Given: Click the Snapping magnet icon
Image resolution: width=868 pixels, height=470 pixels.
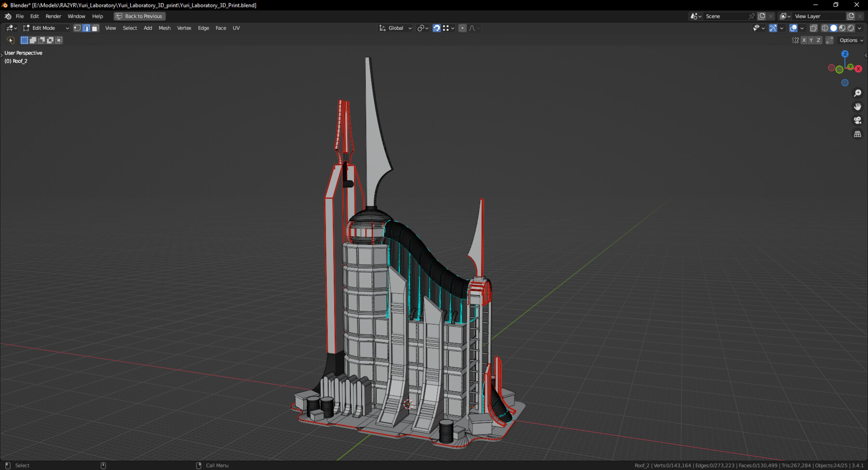Looking at the screenshot, I should [x=436, y=28].
